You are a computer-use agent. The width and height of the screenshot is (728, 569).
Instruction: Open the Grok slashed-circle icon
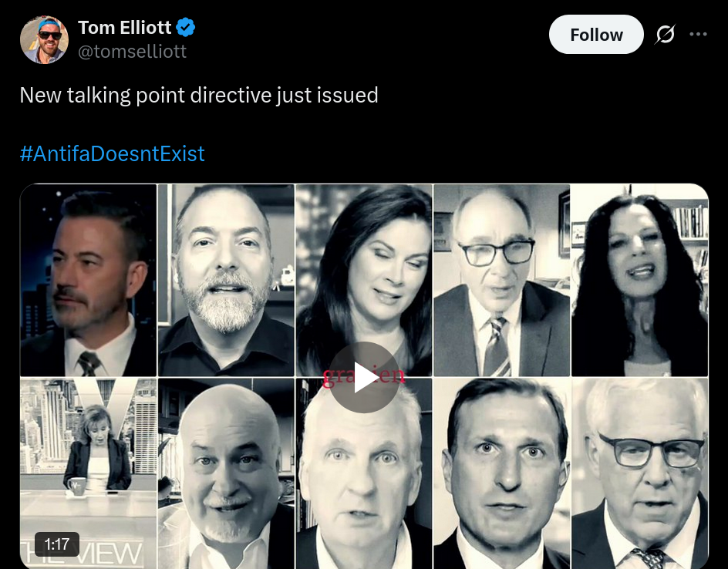click(x=665, y=35)
